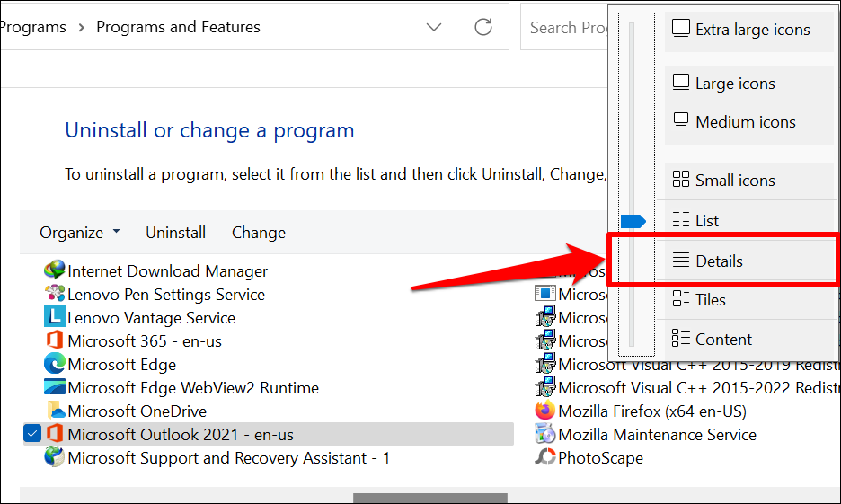The height and width of the screenshot is (504, 841).
Task: Click the Uninstall button
Action: [176, 233]
